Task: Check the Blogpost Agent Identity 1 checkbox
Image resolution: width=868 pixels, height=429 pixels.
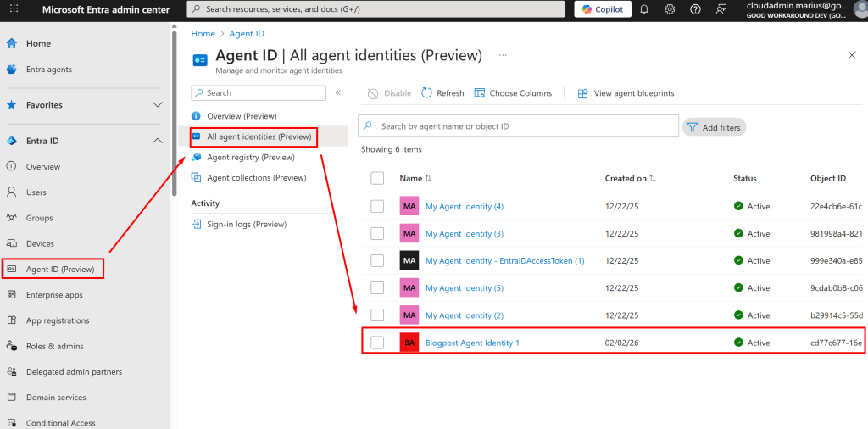Action: coord(377,343)
